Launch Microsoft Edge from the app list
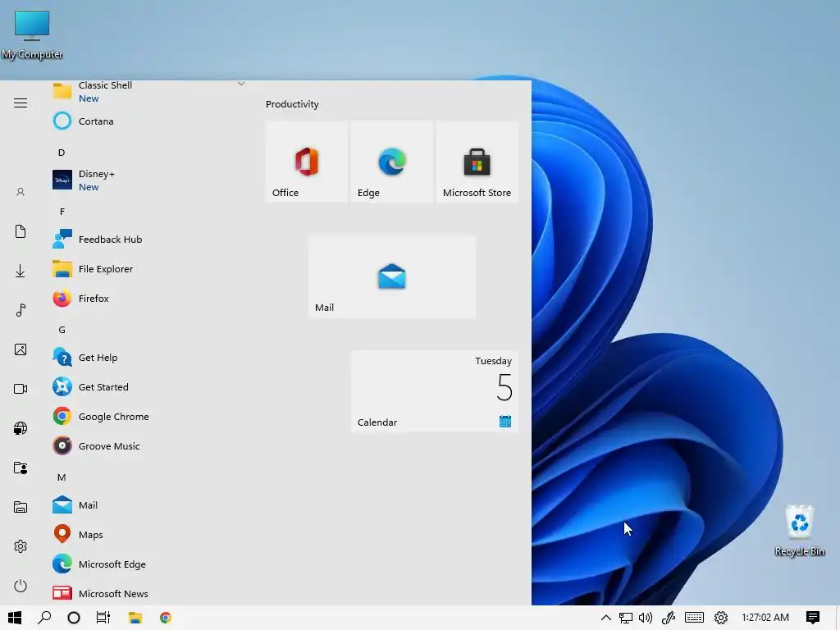Image resolution: width=840 pixels, height=630 pixels. (149, 564)
